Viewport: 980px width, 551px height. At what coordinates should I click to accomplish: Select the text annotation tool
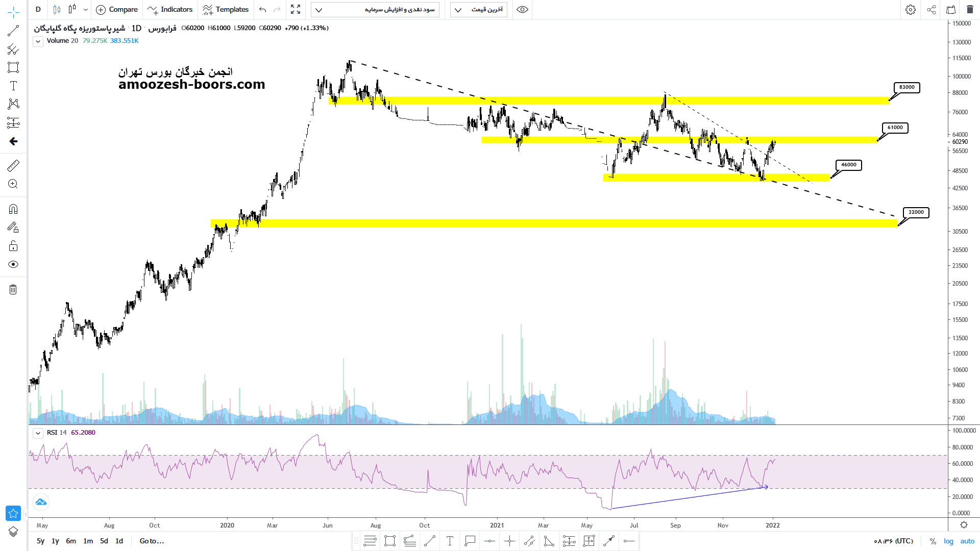tap(13, 86)
